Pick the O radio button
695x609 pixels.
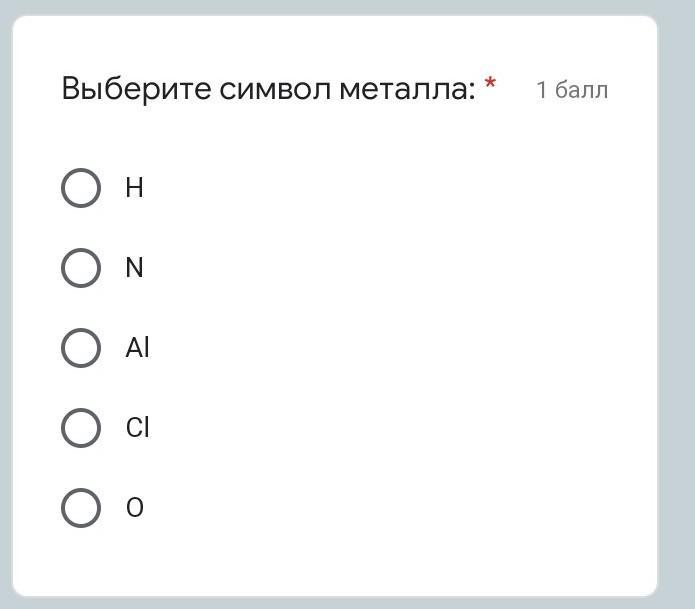(x=81, y=508)
